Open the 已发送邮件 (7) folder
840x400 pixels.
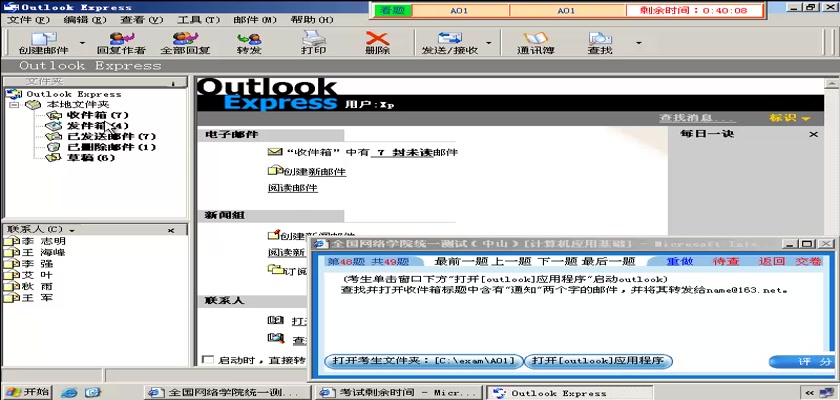[x=111, y=137]
